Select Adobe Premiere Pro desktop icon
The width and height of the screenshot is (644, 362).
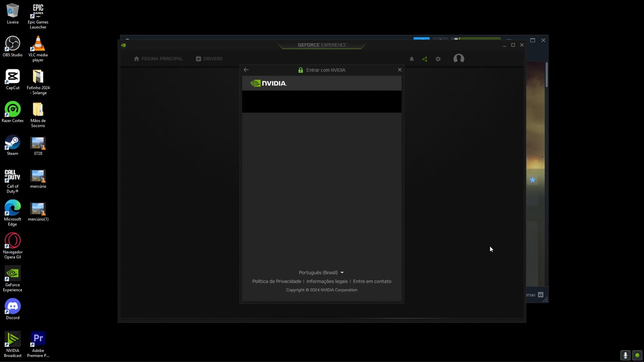point(38,344)
